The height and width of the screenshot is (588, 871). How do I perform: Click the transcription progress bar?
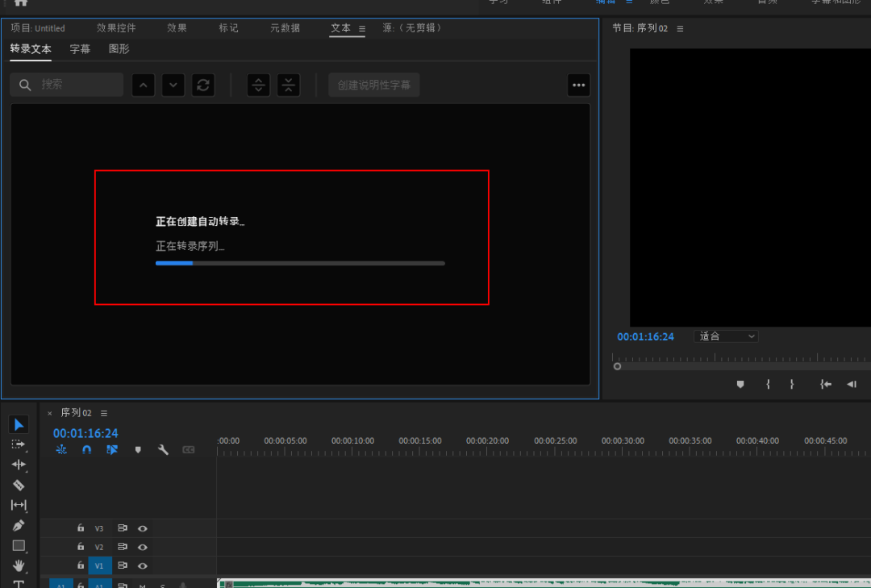(300, 264)
